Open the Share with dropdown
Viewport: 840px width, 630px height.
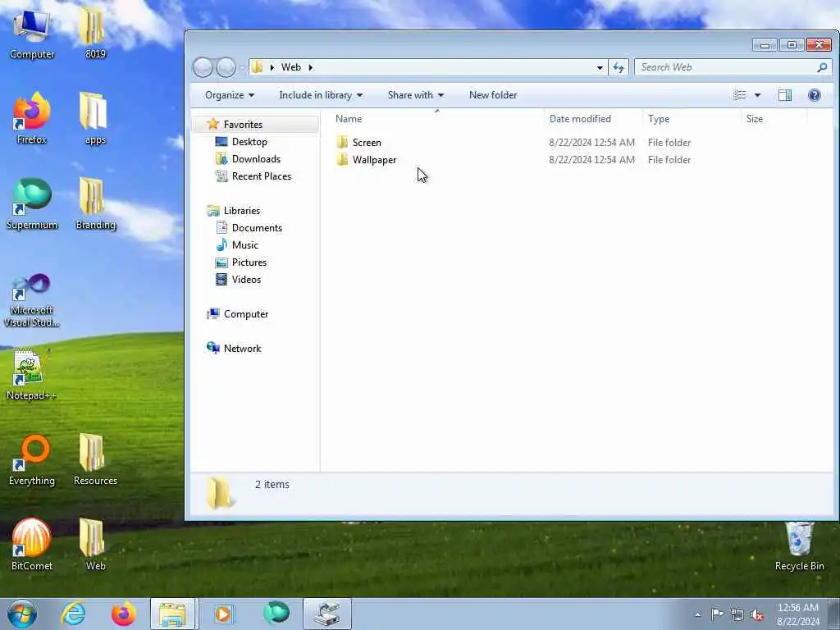[x=416, y=95]
